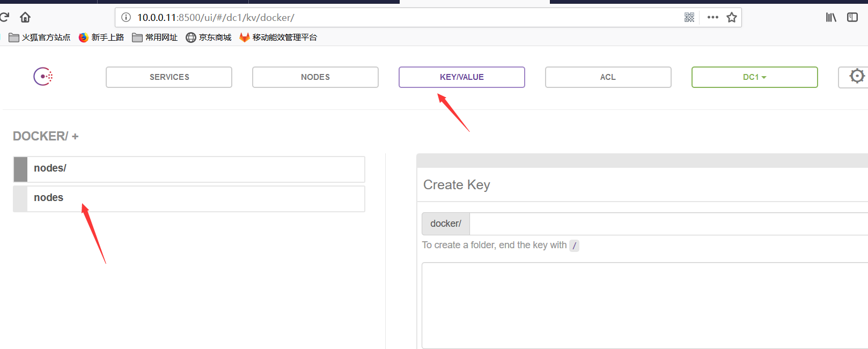
Task: Open the nodes/ folder entry
Action: 189,169
